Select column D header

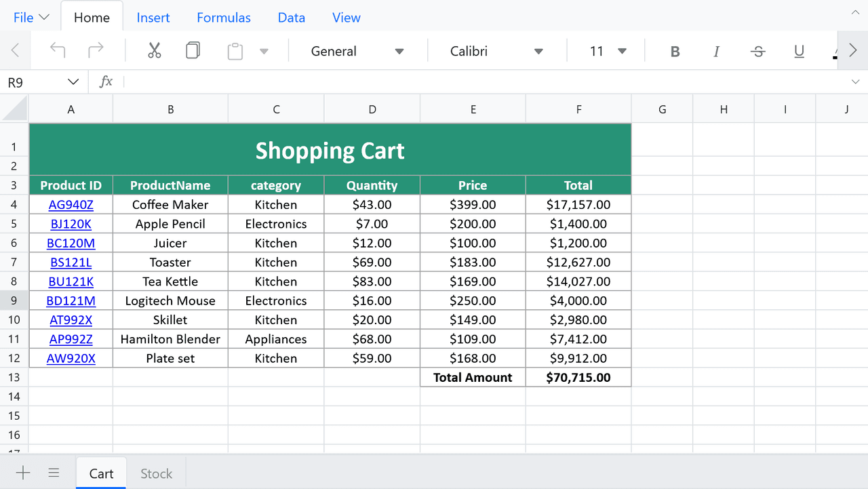pos(372,109)
